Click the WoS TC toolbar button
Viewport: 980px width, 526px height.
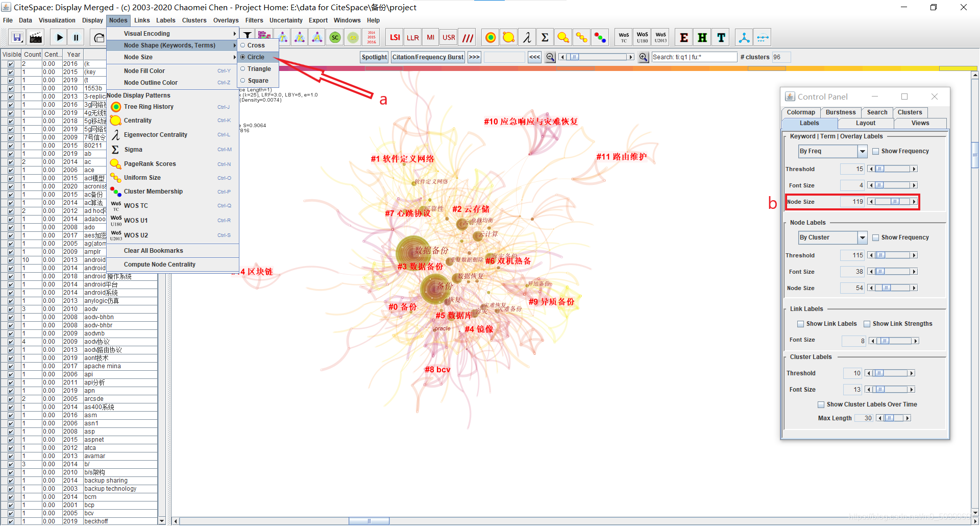pyautogui.click(x=624, y=37)
